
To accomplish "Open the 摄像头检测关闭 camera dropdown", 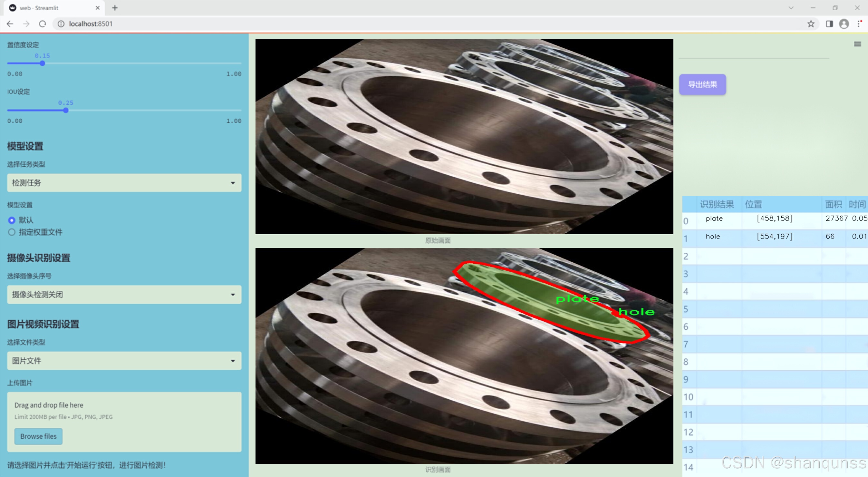I will [124, 294].
